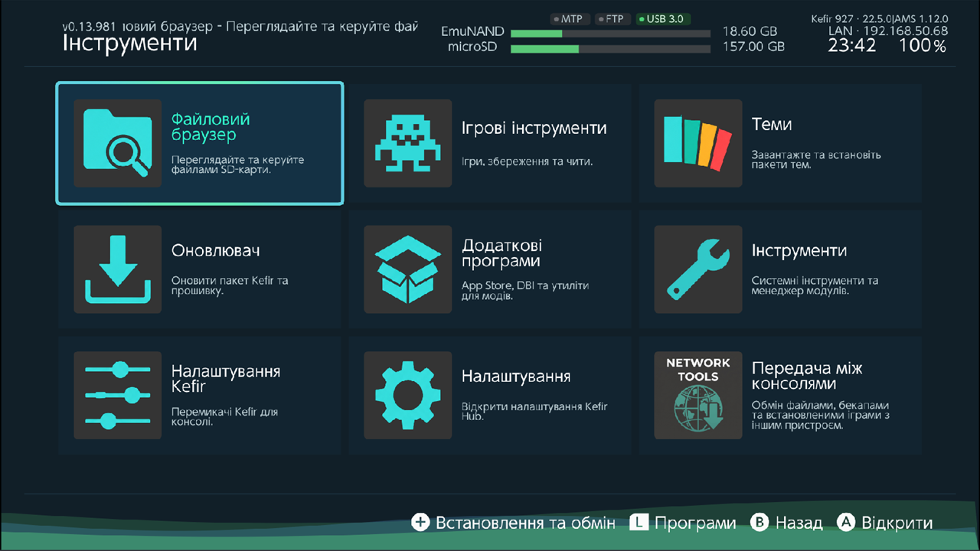980x551 pixels.
Task: Click the 'Додаткові програми' title
Action: click(x=501, y=253)
